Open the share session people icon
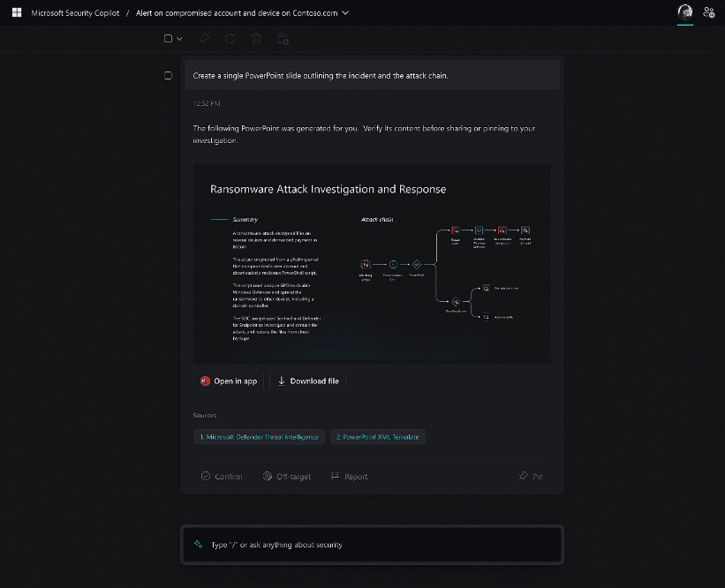 [x=708, y=12]
